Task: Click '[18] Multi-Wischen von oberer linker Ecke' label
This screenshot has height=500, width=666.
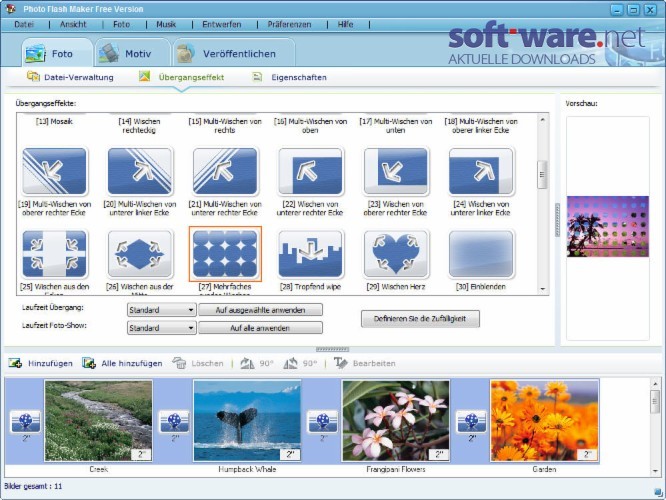Action: pos(481,126)
